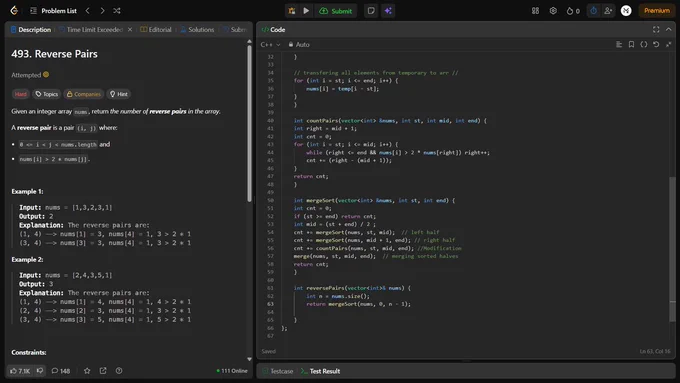Open the Companies tag
Screen dimensions: 680x383
[x=84, y=94]
